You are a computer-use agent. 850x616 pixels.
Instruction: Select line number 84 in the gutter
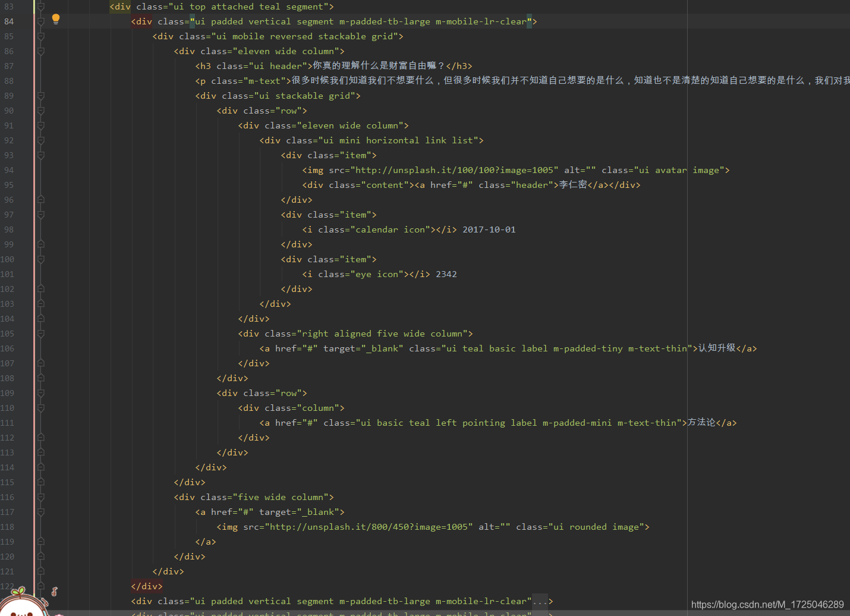coord(9,21)
